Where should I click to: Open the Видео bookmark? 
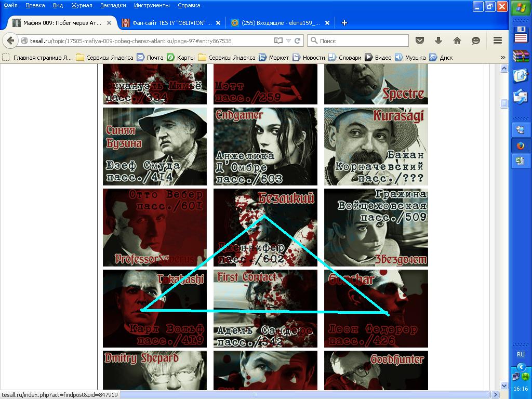(x=378, y=57)
